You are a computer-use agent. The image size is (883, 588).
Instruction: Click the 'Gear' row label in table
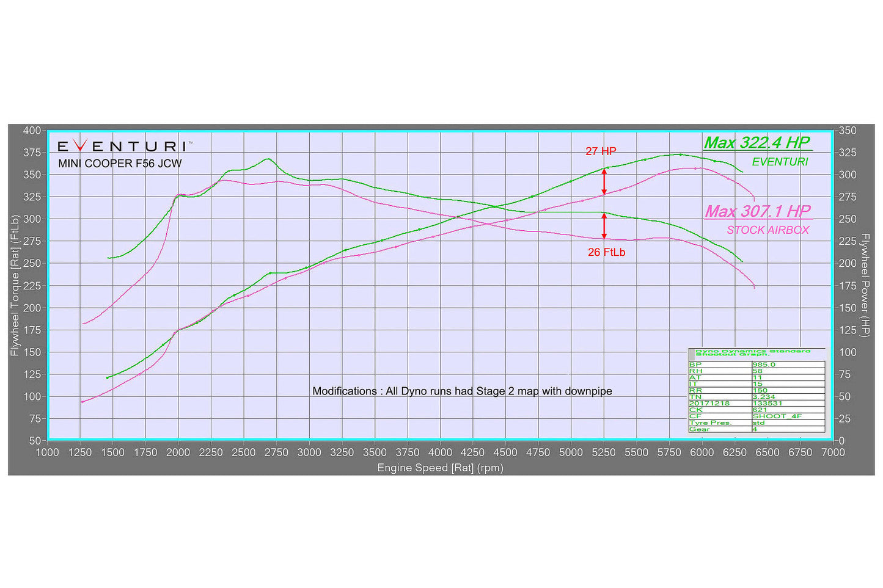point(699,429)
